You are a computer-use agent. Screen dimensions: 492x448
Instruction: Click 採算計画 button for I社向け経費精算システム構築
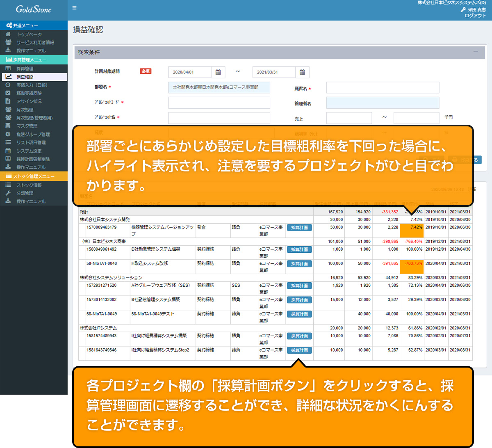click(x=299, y=336)
